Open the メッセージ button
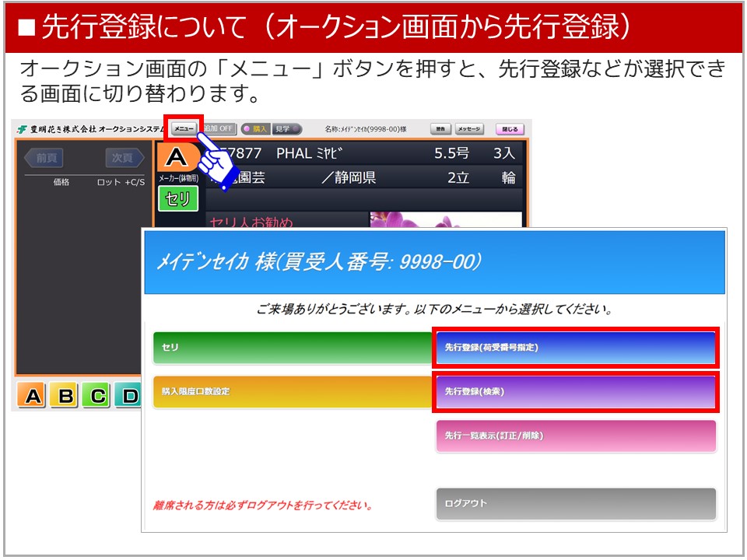The height and width of the screenshot is (560, 747). (x=469, y=129)
